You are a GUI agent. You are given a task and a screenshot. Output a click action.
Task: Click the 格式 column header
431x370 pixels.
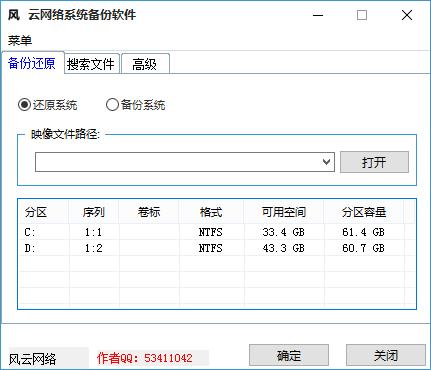211,212
